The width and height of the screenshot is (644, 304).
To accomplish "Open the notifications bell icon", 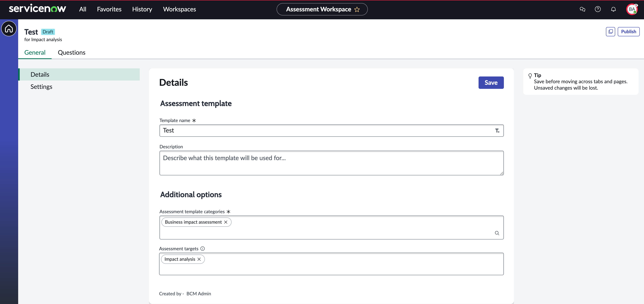I will (x=613, y=9).
